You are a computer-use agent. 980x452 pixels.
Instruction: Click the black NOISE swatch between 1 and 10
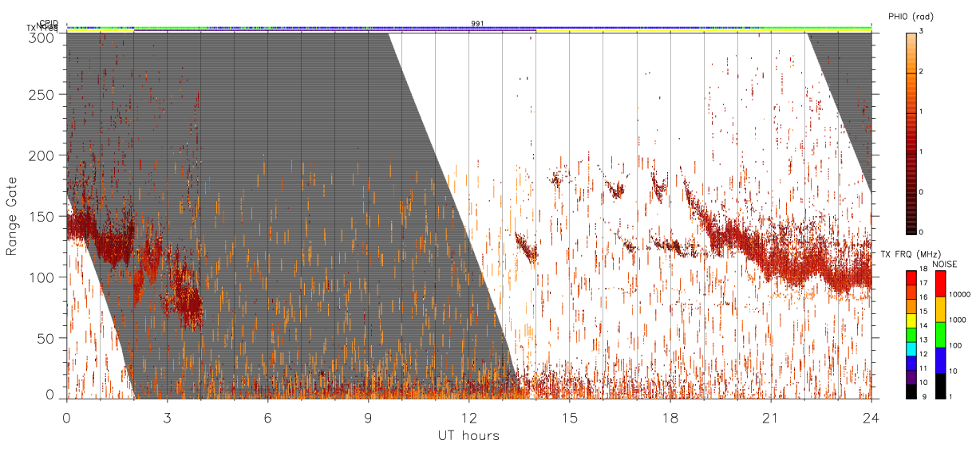(x=940, y=386)
